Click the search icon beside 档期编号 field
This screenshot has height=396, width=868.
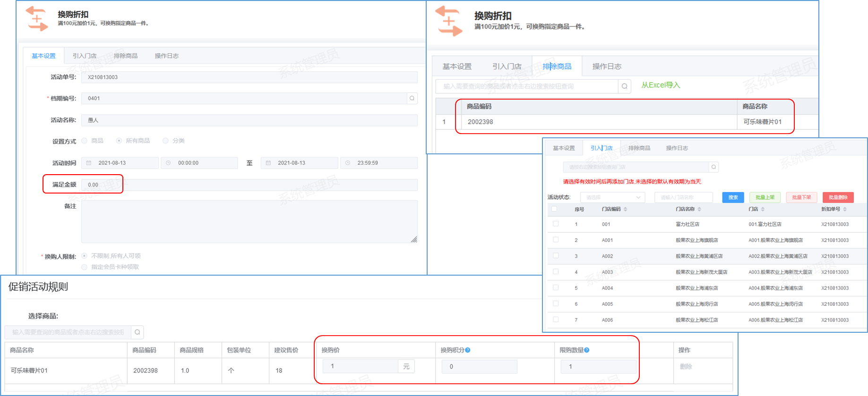412,98
